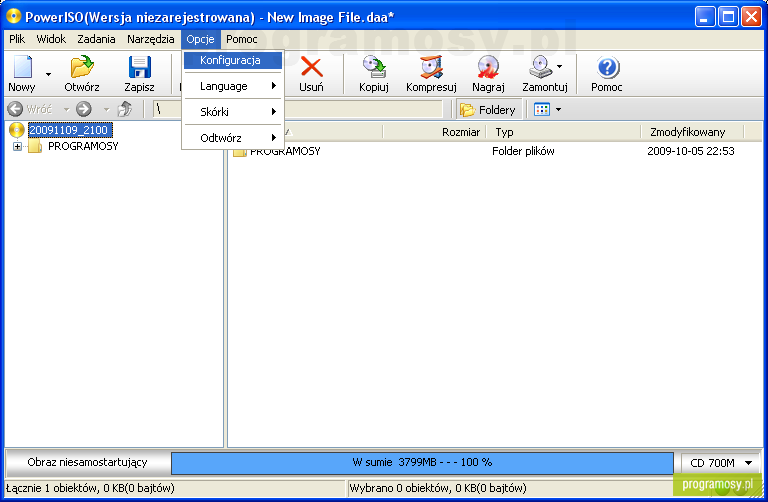Click the Zamontuj virtual drive icon
768x502 pixels.
pos(541,67)
